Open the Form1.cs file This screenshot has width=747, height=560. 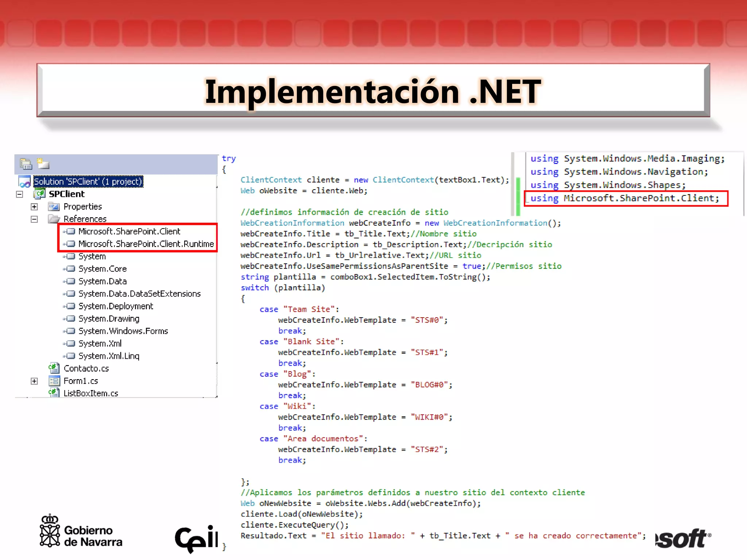click(x=81, y=381)
